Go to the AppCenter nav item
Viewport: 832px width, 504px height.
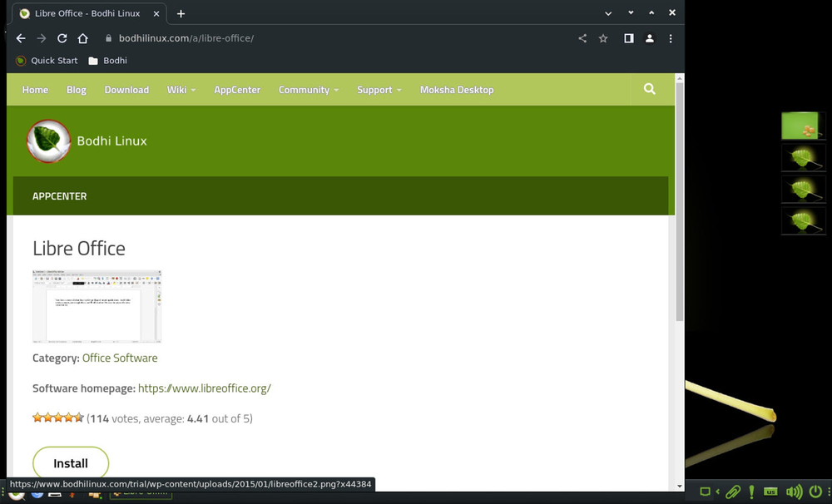pyautogui.click(x=237, y=90)
